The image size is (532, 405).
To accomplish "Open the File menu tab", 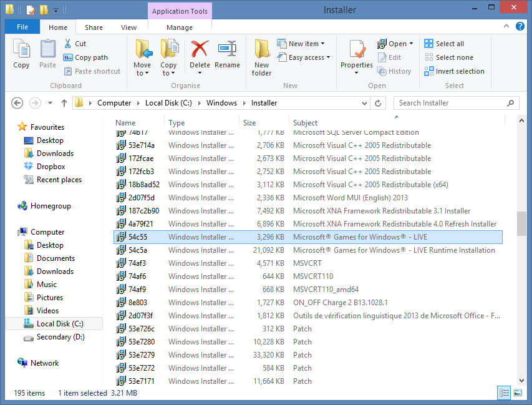I will pyautogui.click(x=22, y=27).
